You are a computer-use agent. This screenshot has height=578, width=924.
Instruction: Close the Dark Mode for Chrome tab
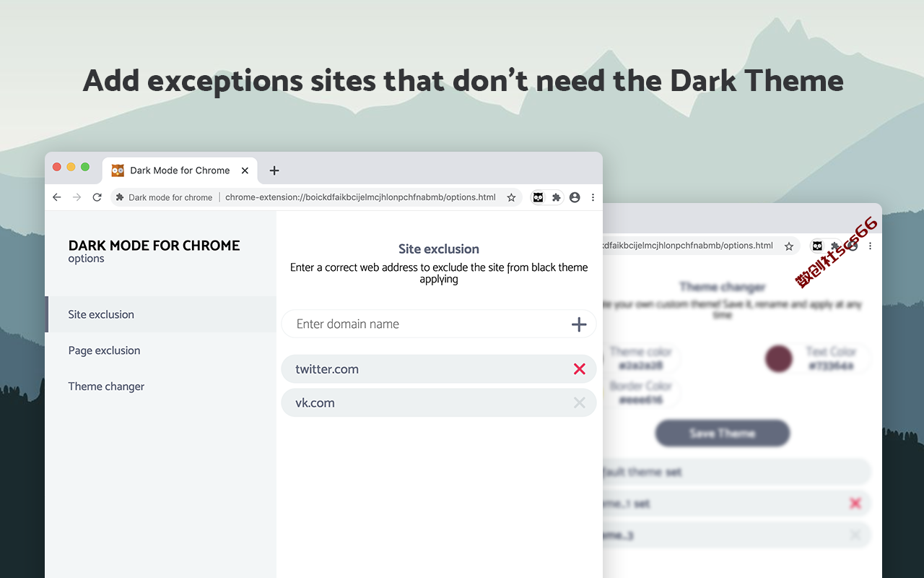coord(245,171)
